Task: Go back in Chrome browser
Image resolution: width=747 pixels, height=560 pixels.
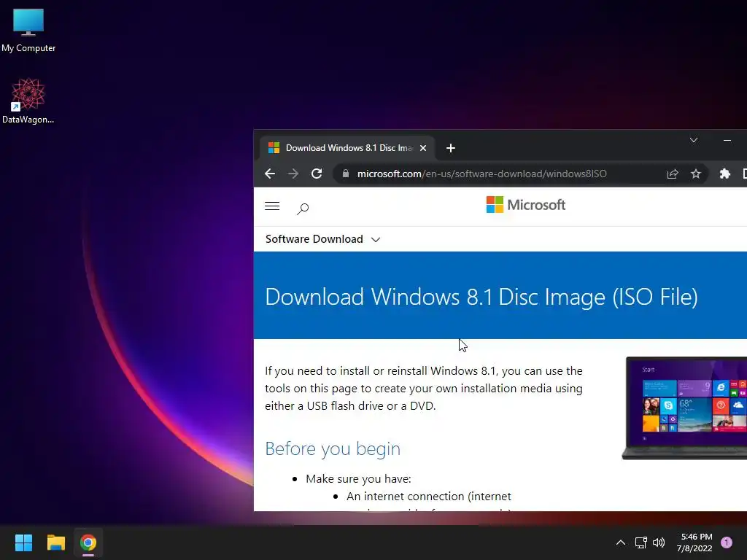Action: 270,174
